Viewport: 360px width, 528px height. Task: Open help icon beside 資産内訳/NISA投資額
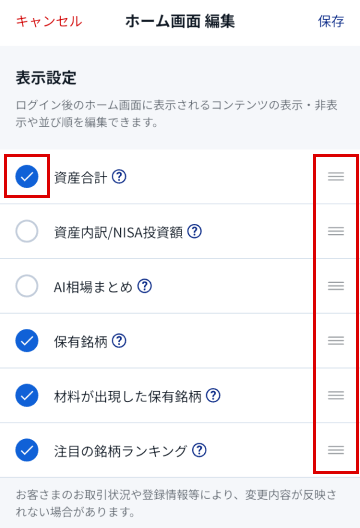coord(194,231)
